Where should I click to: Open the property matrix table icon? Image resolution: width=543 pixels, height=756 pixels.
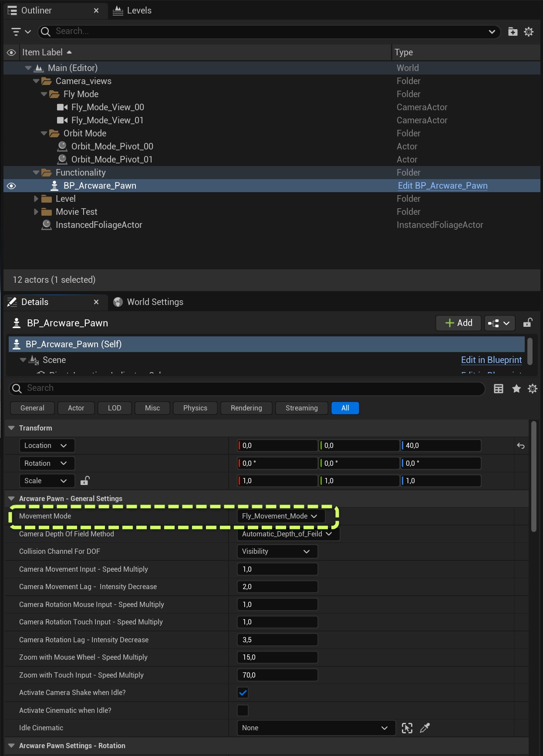(x=499, y=389)
